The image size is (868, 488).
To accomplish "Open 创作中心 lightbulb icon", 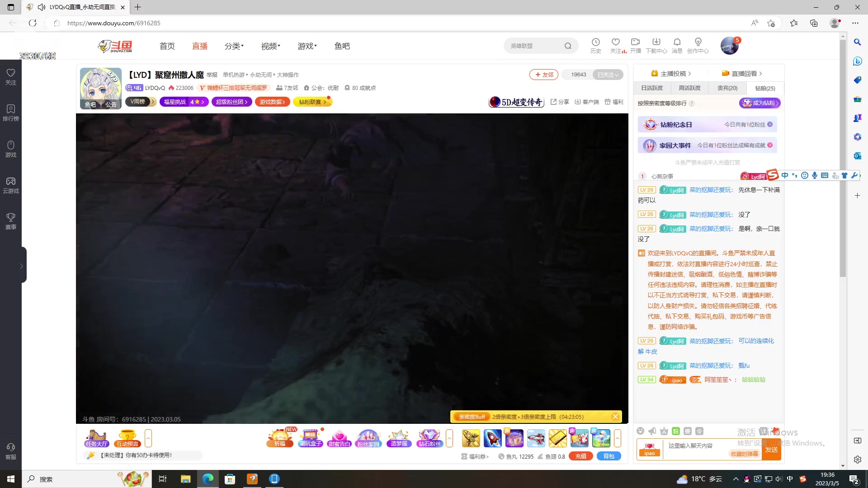I will click(698, 45).
